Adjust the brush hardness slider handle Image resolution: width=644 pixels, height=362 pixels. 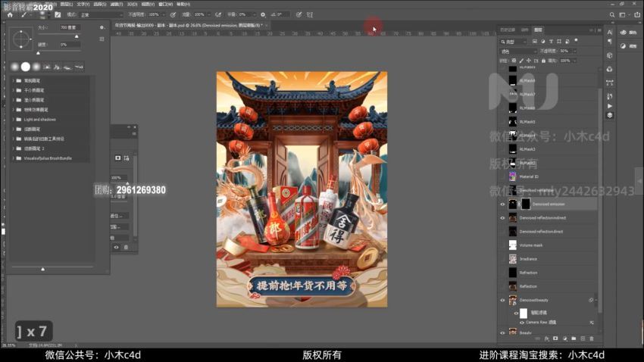38,53
